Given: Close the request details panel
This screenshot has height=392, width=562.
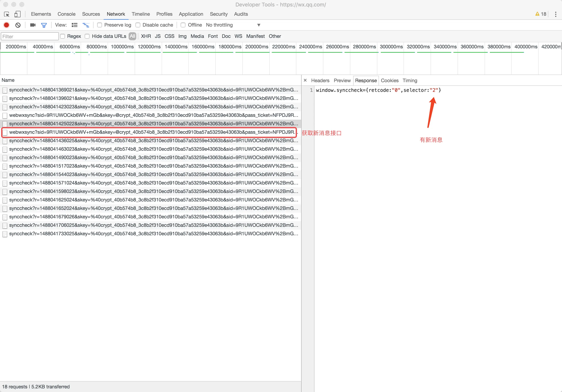Looking at the screenshot, I should tap(305, 80).
